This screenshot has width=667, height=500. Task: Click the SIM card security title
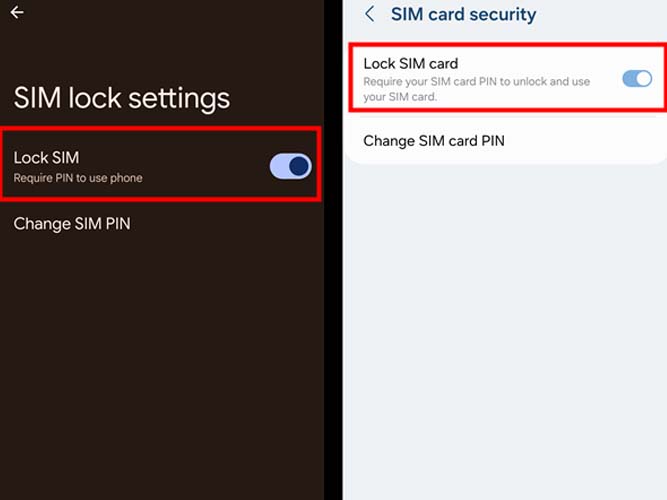pos(463,14)
